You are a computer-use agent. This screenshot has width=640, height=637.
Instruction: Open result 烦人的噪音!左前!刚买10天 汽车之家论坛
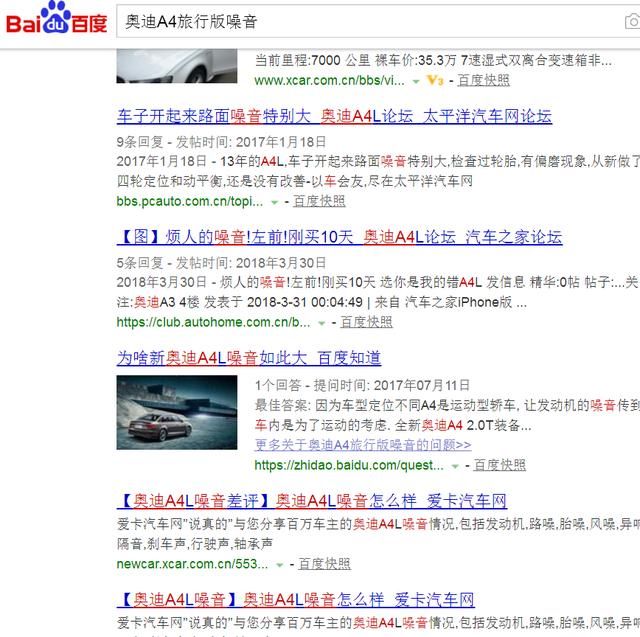[339, 237]
